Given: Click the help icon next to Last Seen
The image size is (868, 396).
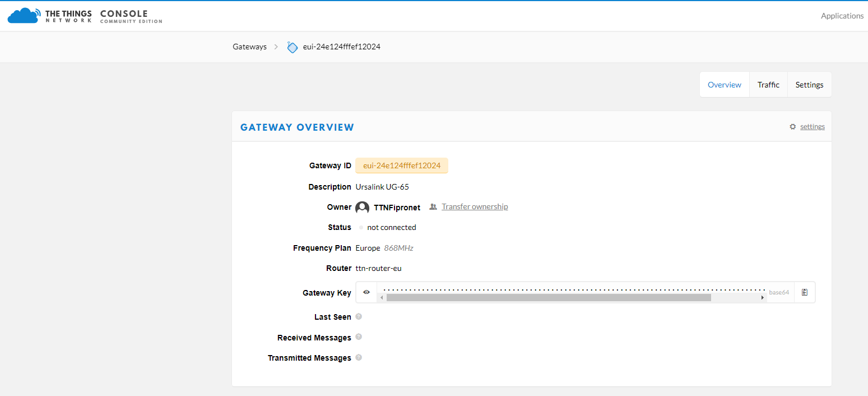Looking at the screenshot, I should point(359,316).
